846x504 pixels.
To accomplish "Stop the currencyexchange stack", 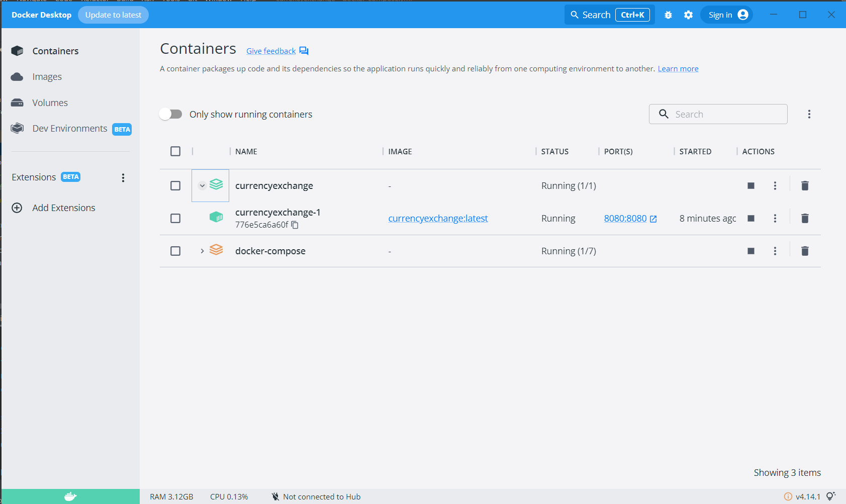I will [x=751, y=185].
